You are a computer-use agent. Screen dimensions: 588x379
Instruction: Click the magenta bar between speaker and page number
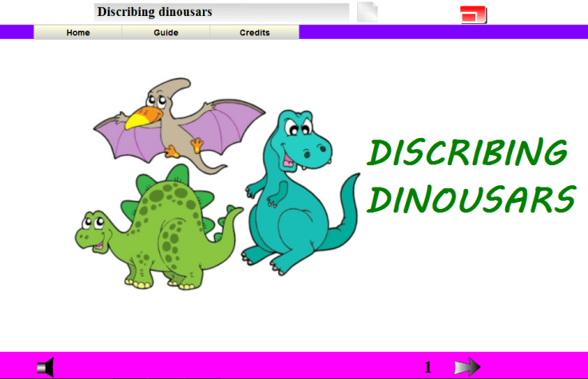[240, 367]
